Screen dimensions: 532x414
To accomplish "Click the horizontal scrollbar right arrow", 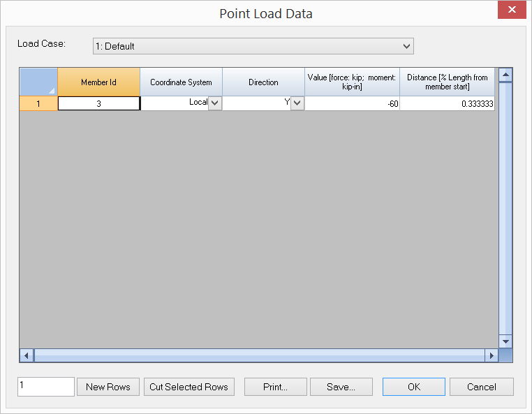I will (x=492, y=355).
